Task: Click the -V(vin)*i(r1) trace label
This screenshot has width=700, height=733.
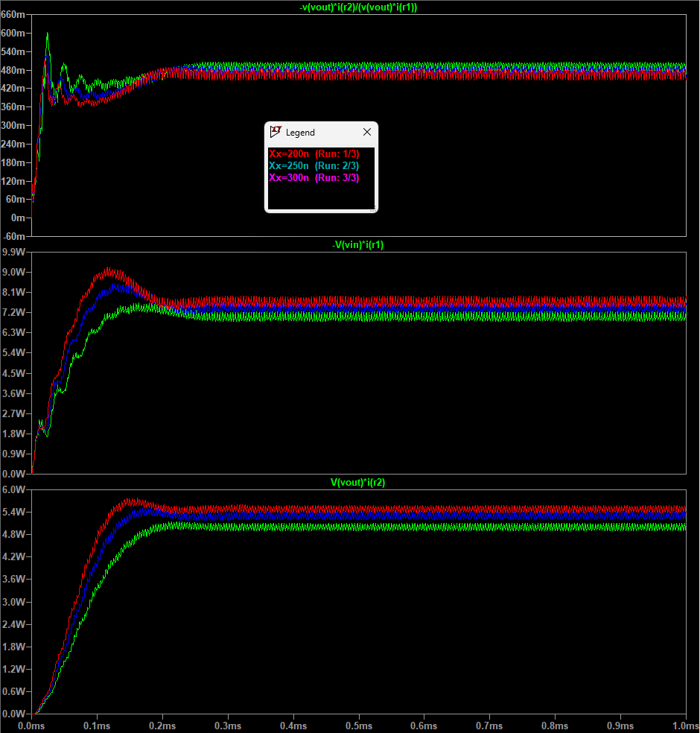Action: (x=358, y=245)
